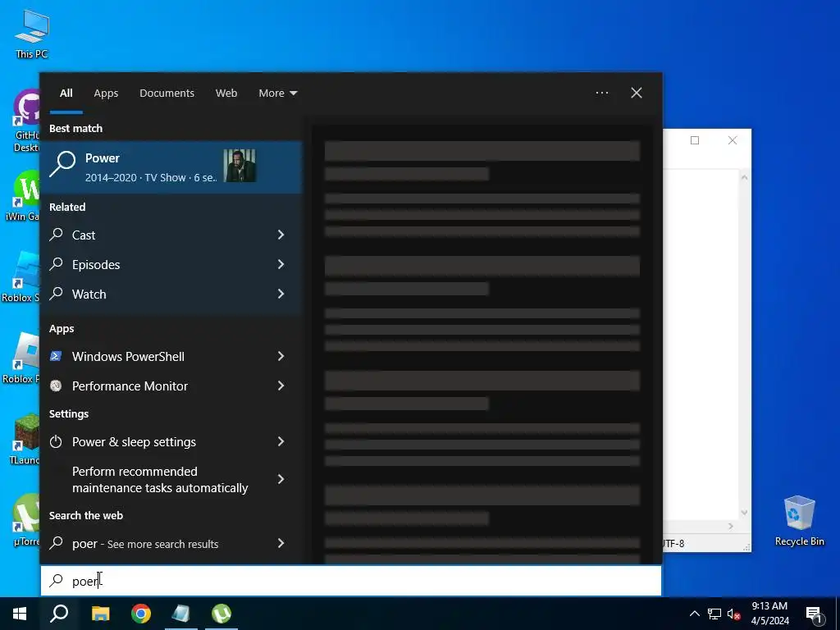Expand Windows PowerShell result arrow
Screen dimensions: 840x630
(x=281, y=356)
